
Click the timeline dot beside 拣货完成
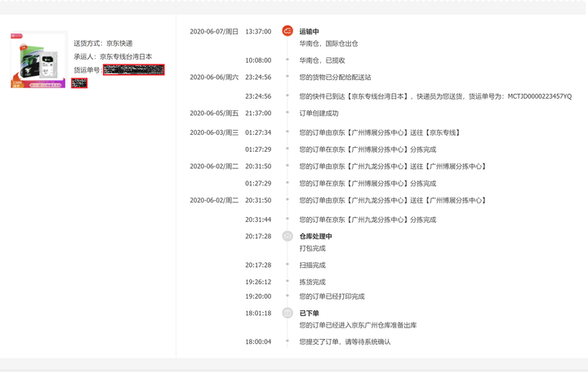(287, 281)
